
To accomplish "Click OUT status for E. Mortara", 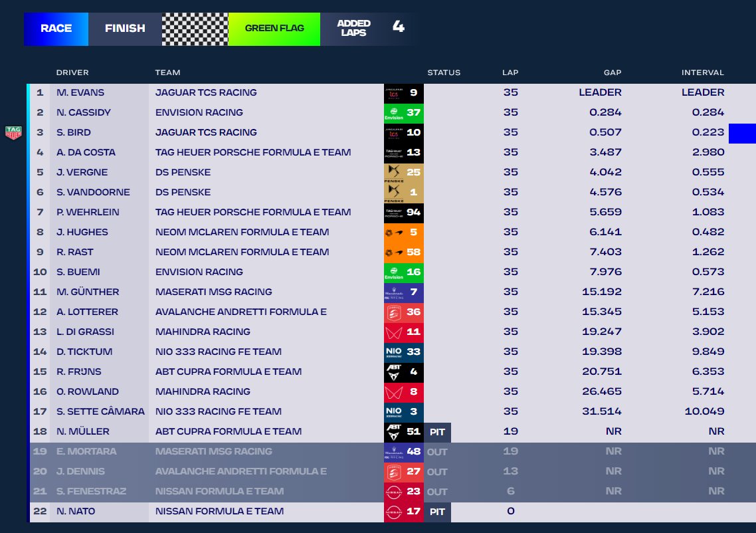I will pyautogui.click(x=437, y=452).
